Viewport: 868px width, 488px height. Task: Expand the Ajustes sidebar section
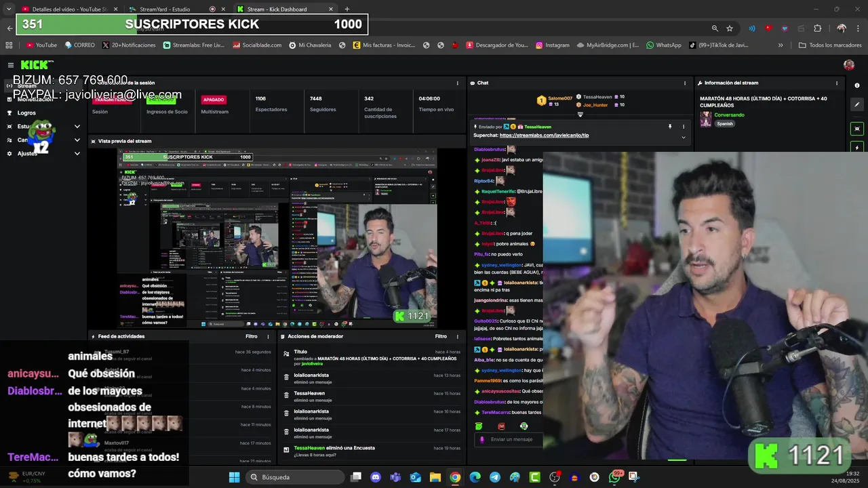[77, 154]
